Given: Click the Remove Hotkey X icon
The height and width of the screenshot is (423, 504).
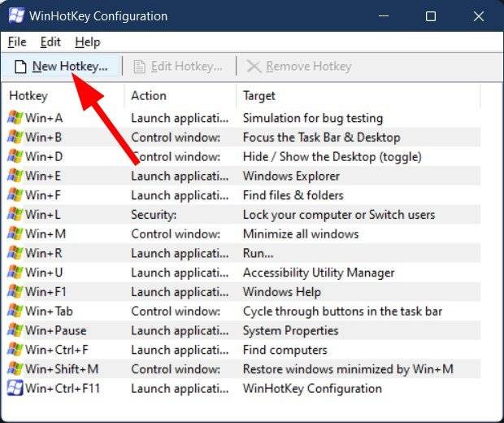Looking at the screenshot, I should [x=254, y=66].
